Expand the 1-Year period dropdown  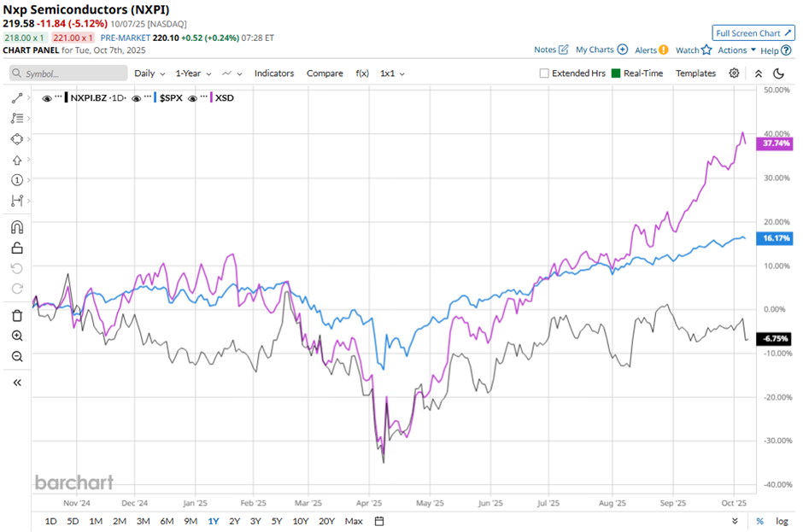(196, 73)
